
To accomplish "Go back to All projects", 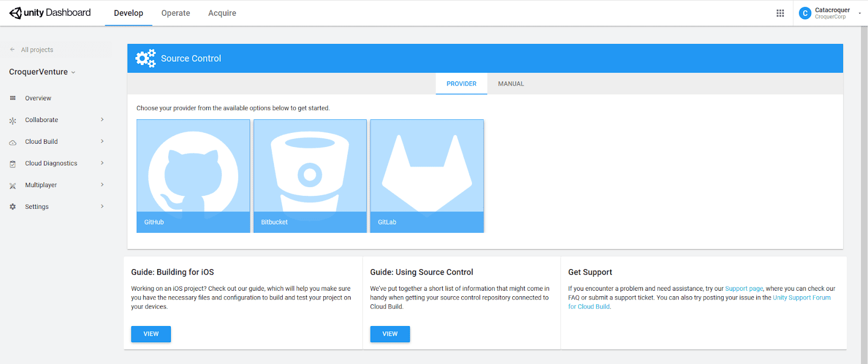I will (x=37, y=49).
